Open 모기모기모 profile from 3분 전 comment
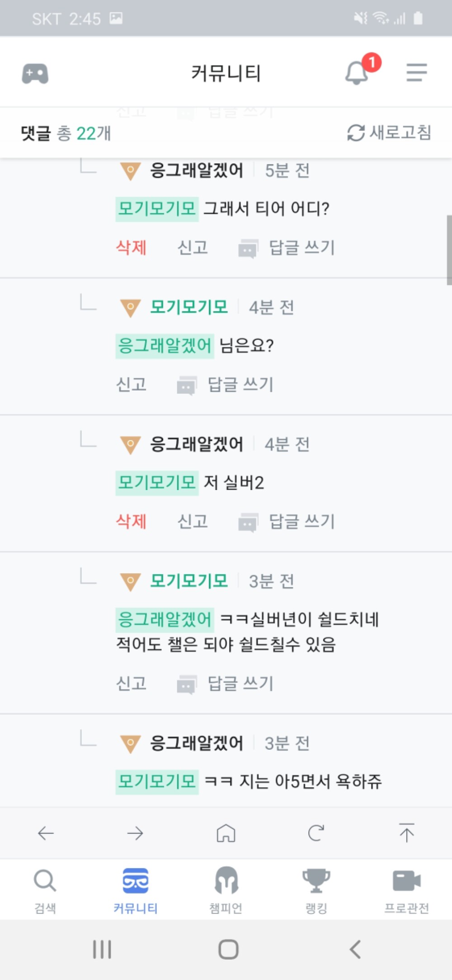The height and width of the screenshot is (980, 452). point(189,580)
